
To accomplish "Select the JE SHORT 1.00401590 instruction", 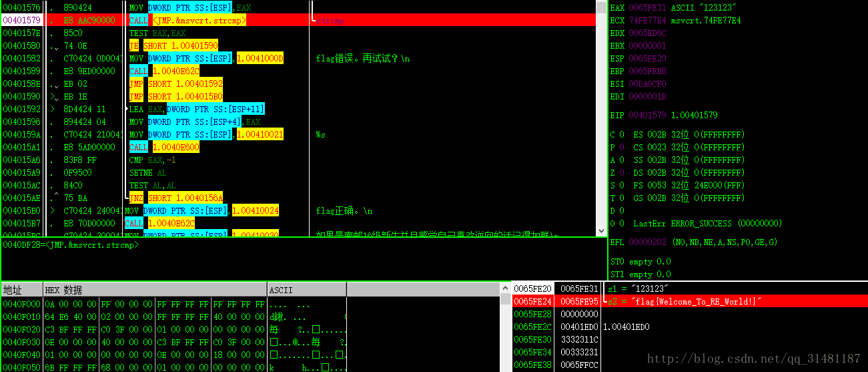I will click(173, 46).
